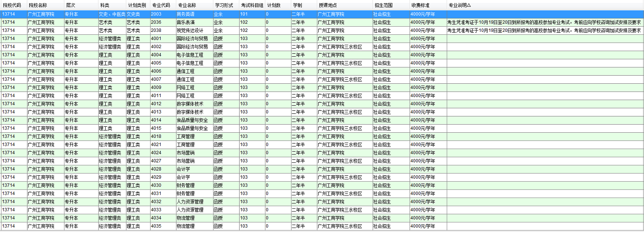Select the cell with major code 4018
The image size is (644, 232).
pos(156,137)
